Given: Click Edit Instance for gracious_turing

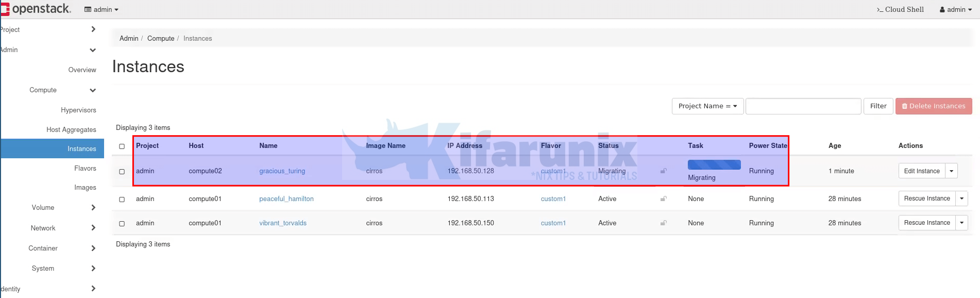Looking at the screenshot, I should [922, 171].
